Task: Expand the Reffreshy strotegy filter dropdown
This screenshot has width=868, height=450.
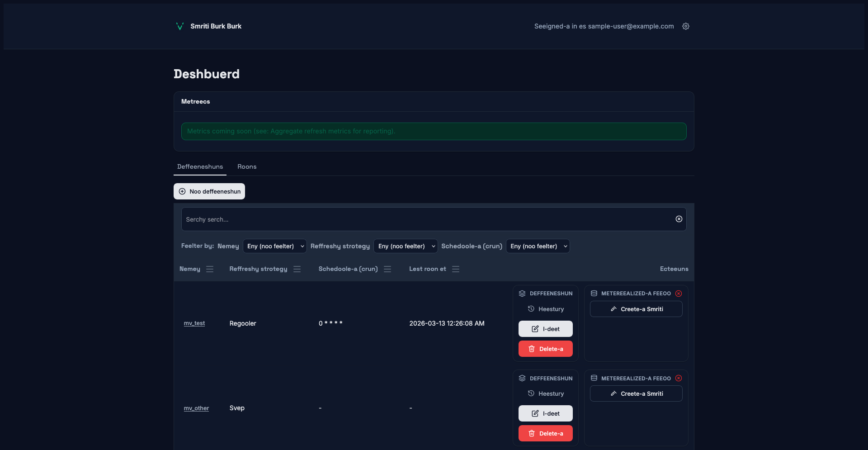Action: (406, 246)
